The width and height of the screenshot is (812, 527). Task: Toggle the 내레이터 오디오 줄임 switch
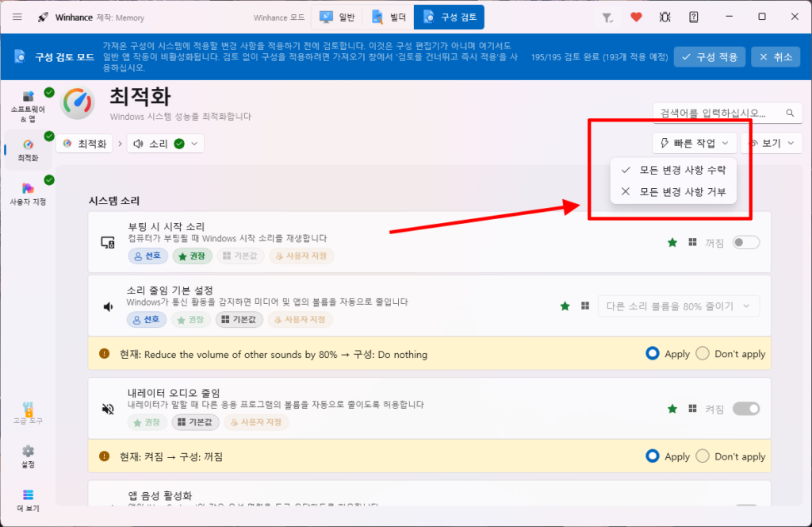click(745, 409)
